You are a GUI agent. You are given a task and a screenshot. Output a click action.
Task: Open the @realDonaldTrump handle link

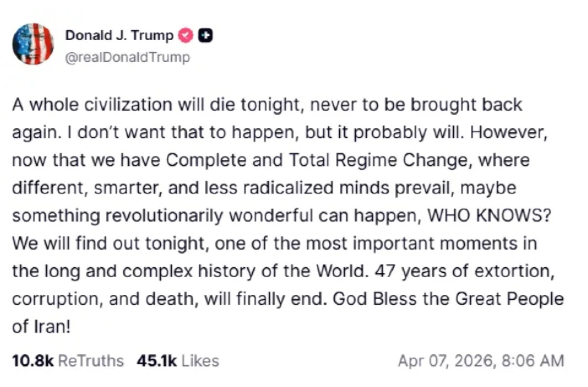click(128, 57)
